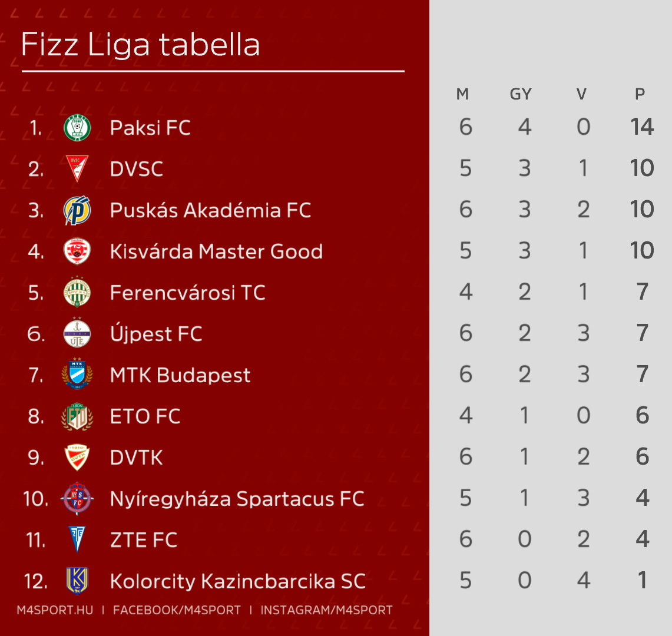672x636 pixels.
Task: Click the Újpest FC club emblem
Action: (77, 333)
